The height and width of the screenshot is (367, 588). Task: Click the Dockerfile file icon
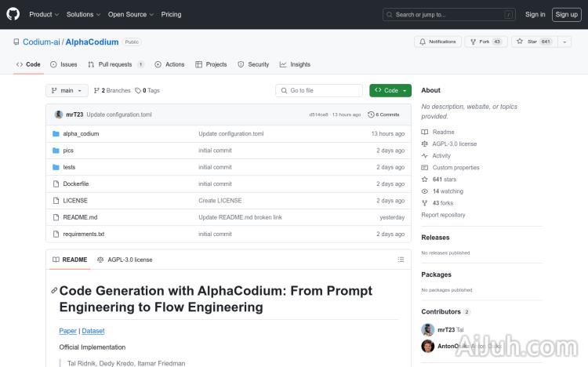(x=56, y=184)
